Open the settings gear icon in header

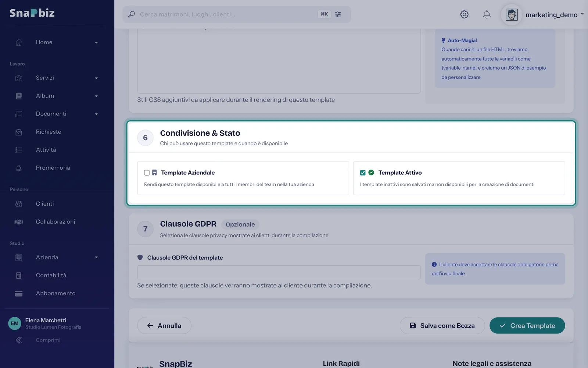pos(464,14)
